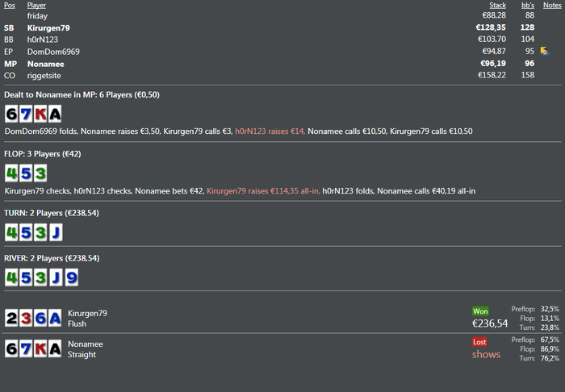Open the Notes column header
The width and height of the screenshot is (565, 392).
coord(552,6)
